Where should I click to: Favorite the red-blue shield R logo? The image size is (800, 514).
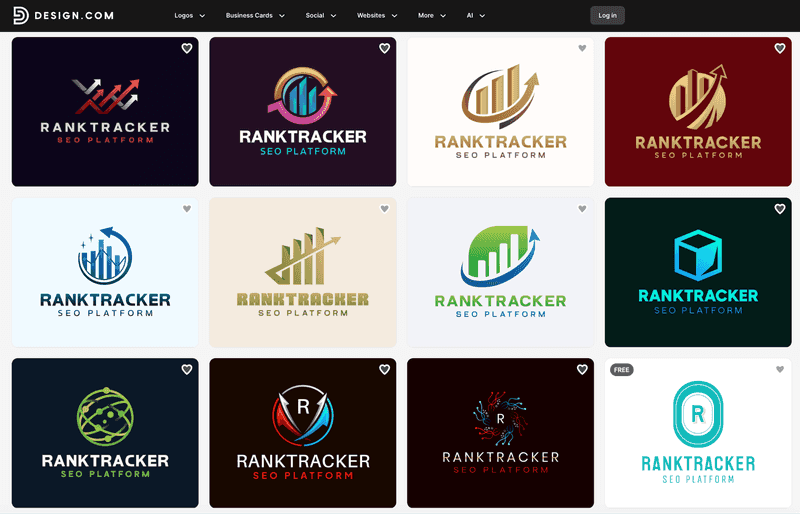click(x=384, y=370)
